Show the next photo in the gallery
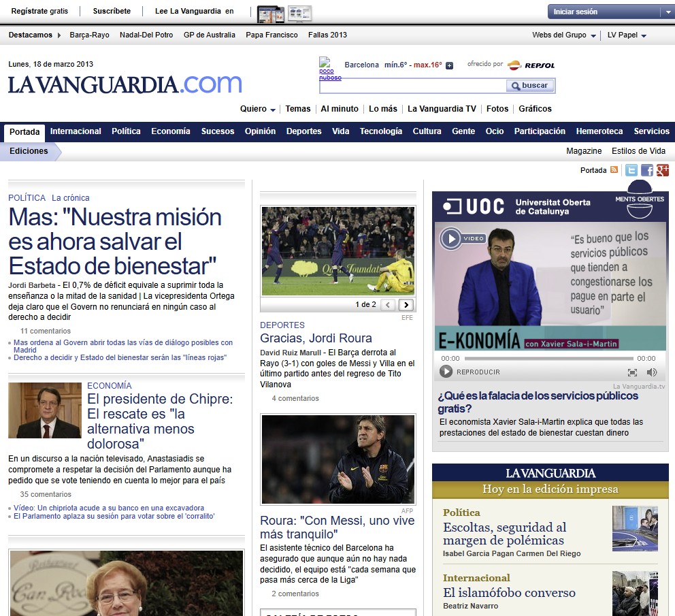The image size is (675, 616). (406, 305)
